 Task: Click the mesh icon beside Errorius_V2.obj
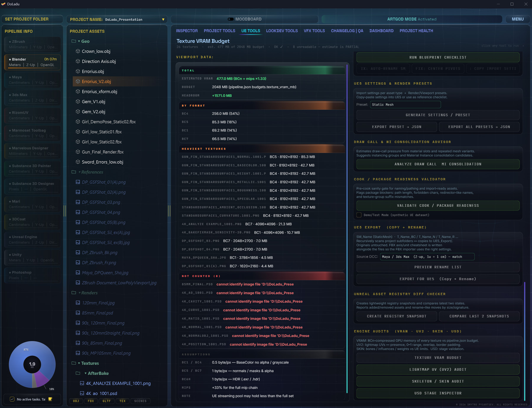[78, 81]
